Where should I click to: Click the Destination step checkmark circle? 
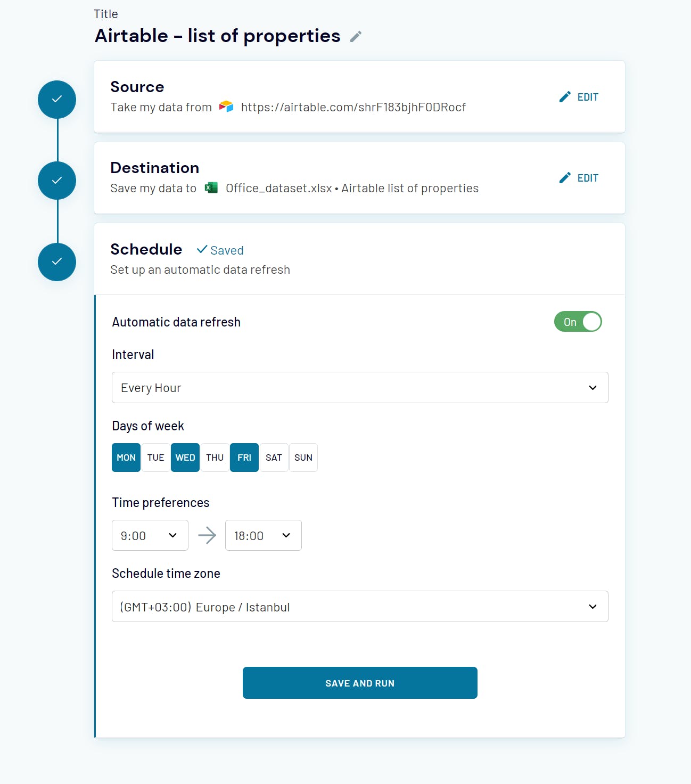(57, 181)
